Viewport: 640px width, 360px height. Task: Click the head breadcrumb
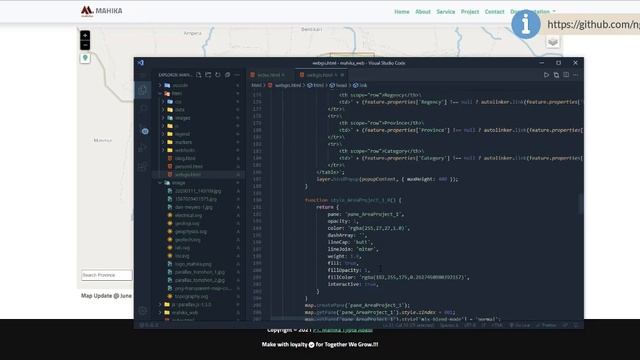pos(341,85)
